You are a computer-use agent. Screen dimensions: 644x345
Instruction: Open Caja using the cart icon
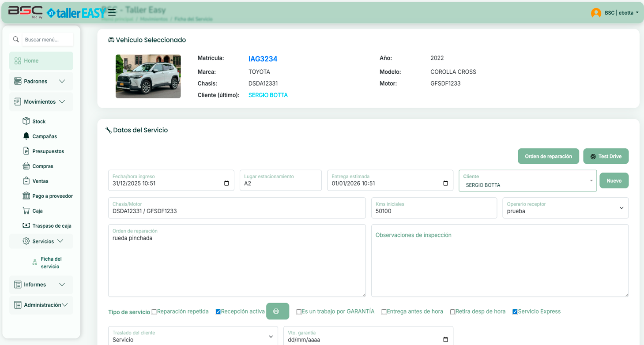(x=26, y=210)
